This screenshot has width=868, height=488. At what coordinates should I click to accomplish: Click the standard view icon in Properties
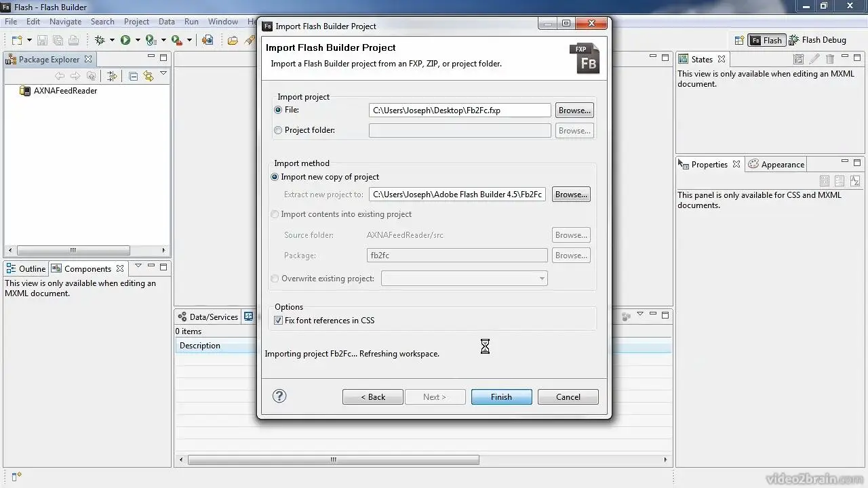825,181
